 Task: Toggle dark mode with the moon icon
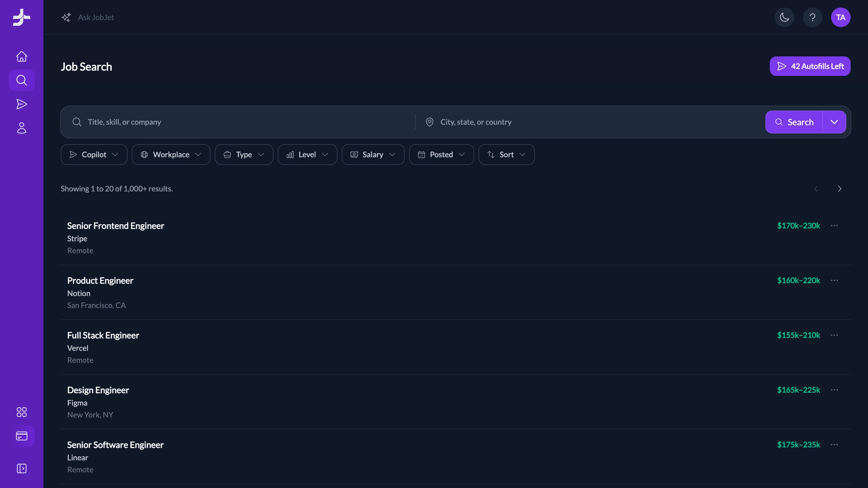(784, 17)
